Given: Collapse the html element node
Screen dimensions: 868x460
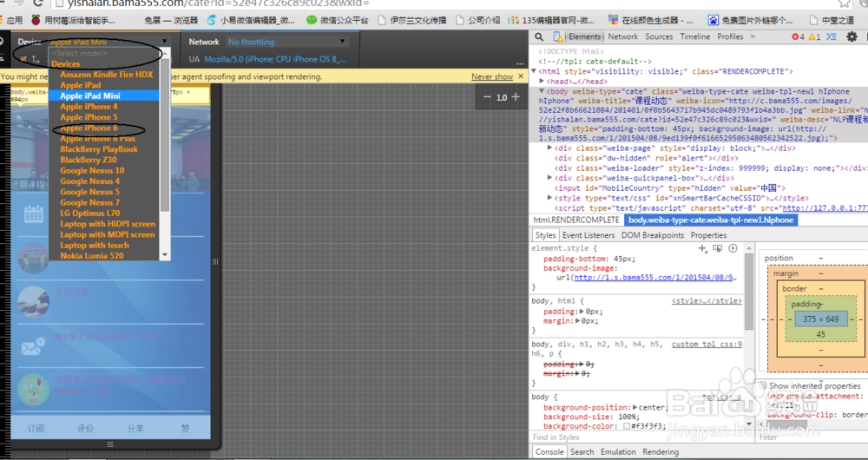Looking at the screenshot, I should (534, 71).
